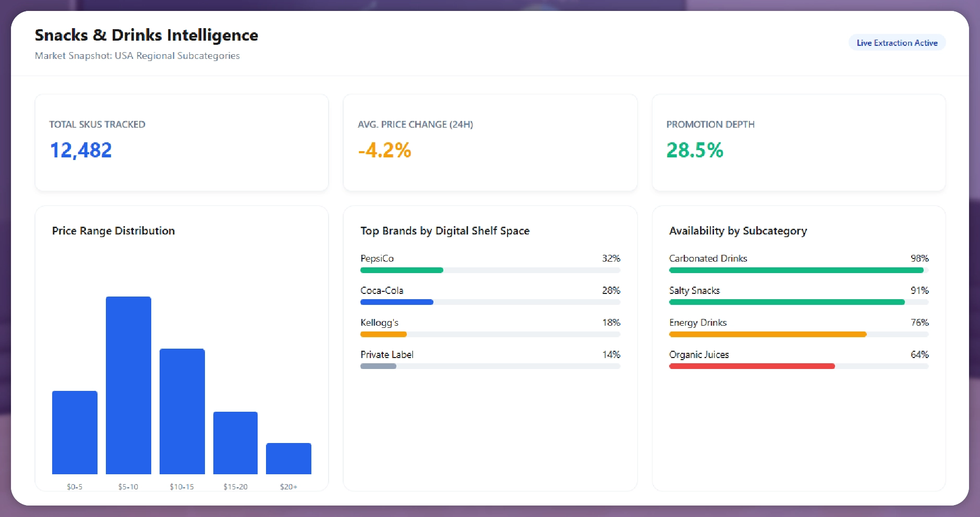980x517 pixels.
Task: Click the Organic Juices red availability bar
Action: point(752,366)
